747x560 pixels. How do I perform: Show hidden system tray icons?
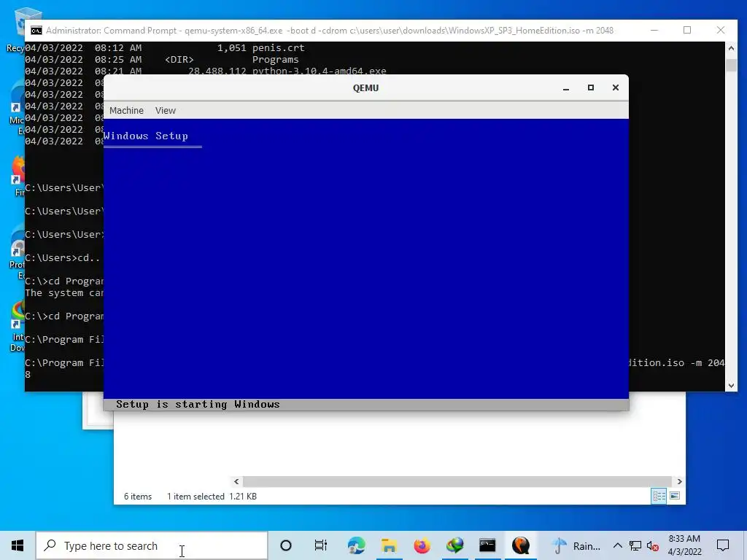[617, 545]
